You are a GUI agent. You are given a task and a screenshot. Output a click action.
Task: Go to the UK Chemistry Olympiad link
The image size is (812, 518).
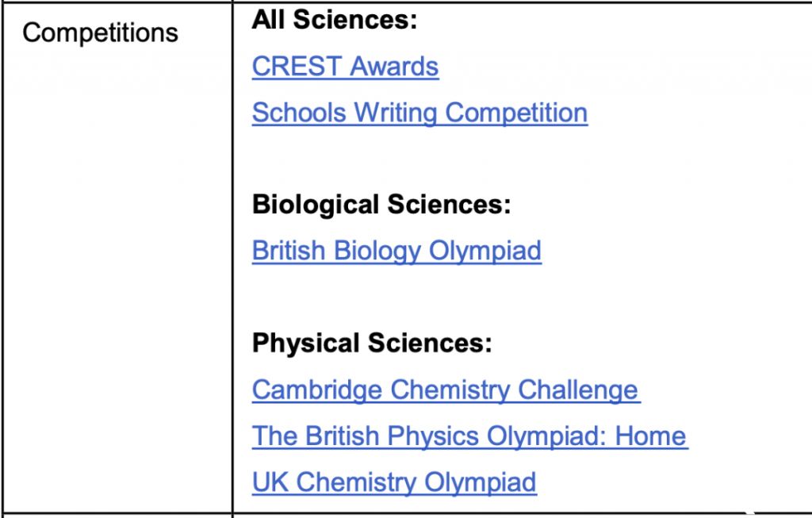(x=394, y=482)
